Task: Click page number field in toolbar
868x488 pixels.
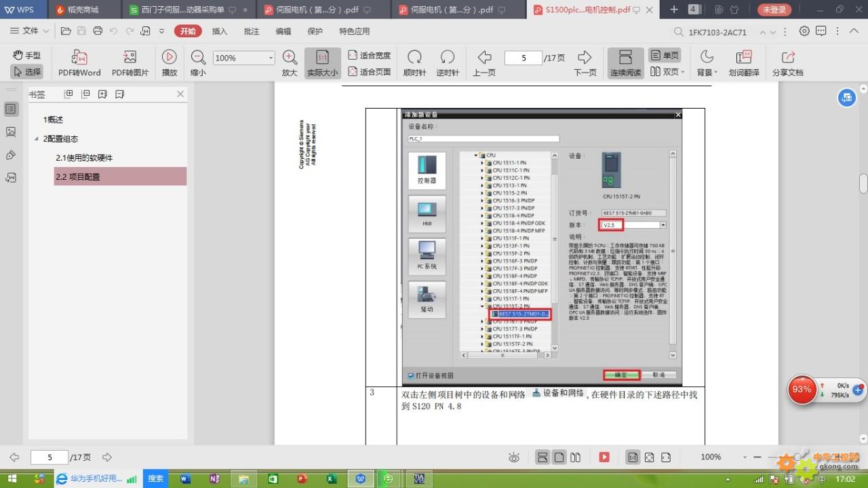Action: click(523, 58)
